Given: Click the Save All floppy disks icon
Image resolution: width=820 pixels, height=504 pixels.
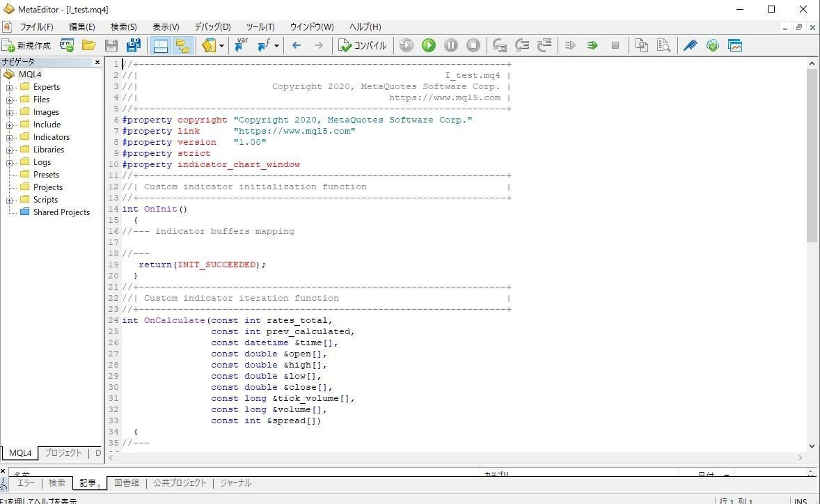Looking at the screenshot, I should 133,45.
